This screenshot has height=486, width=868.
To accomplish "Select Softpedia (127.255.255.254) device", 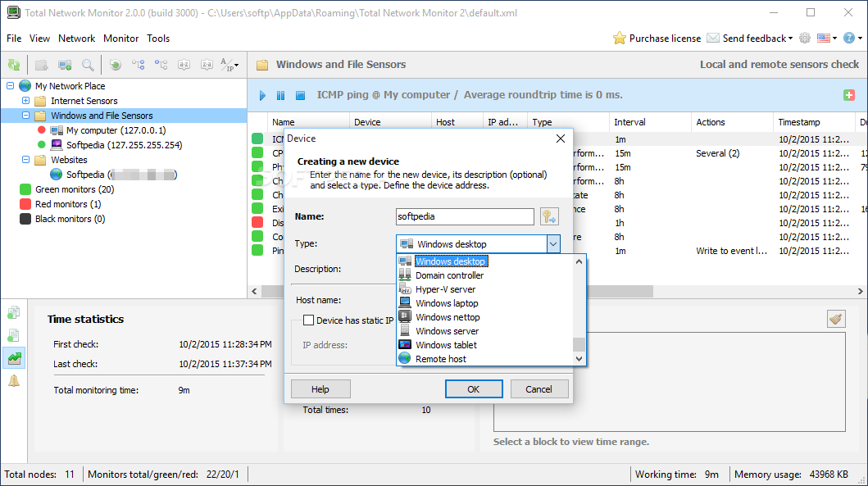I will tap(124, 145).
